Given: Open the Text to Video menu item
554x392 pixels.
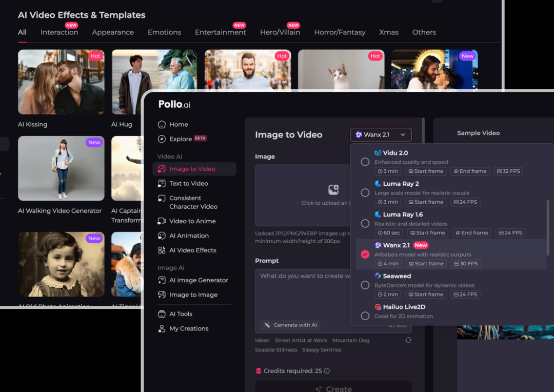Looking at the screenshot, I should pyautogui.click(x=188, y=184).
